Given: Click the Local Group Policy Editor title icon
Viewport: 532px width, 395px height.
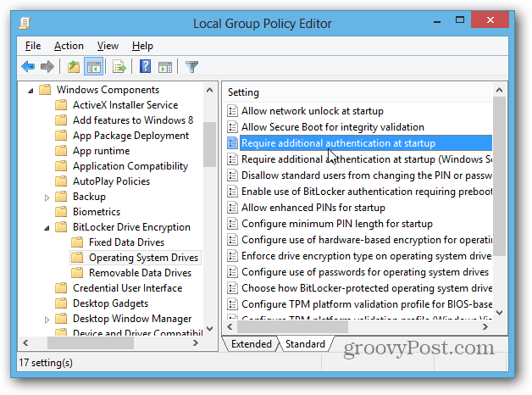Looking at the screenshot, I should 25,23.
